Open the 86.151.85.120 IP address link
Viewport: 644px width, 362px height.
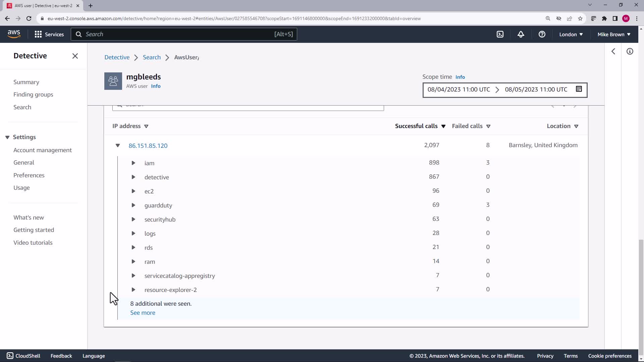click(x=148, y=145)
